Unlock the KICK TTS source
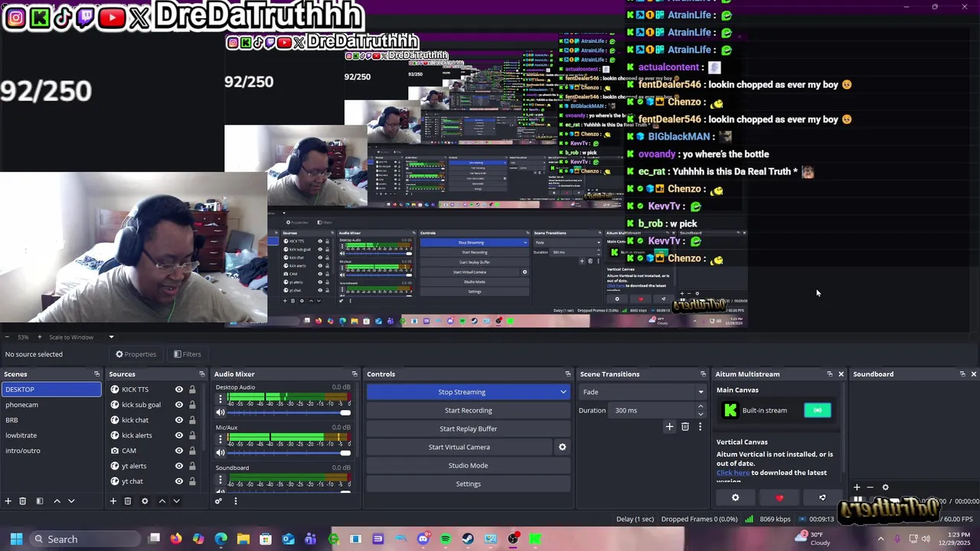The height and width of the screenshot is (551, 980). pos(192,390)
